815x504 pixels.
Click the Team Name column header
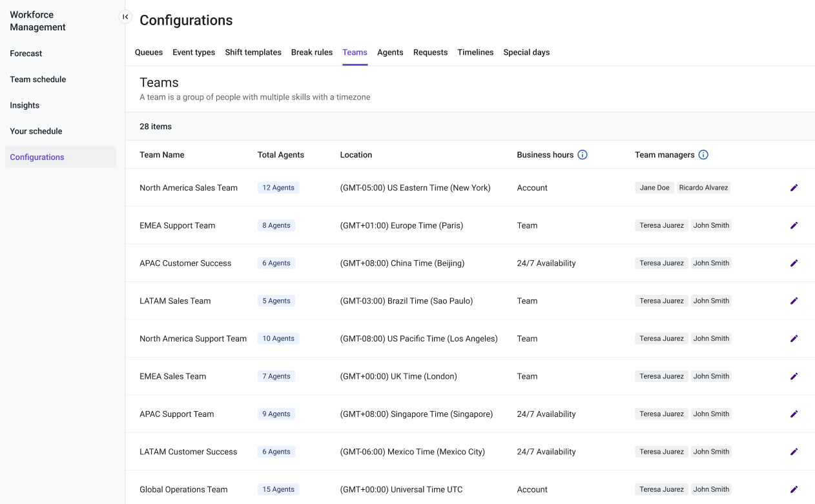point(162,155)
